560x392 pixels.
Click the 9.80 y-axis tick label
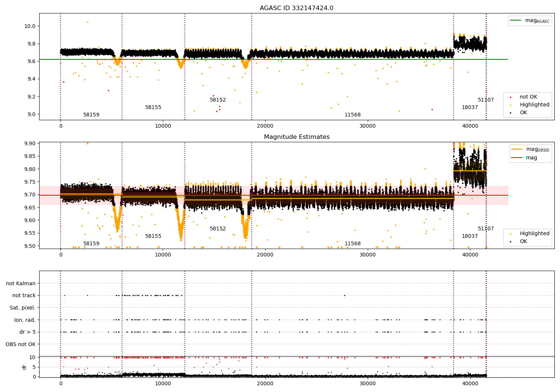point(29,169)
